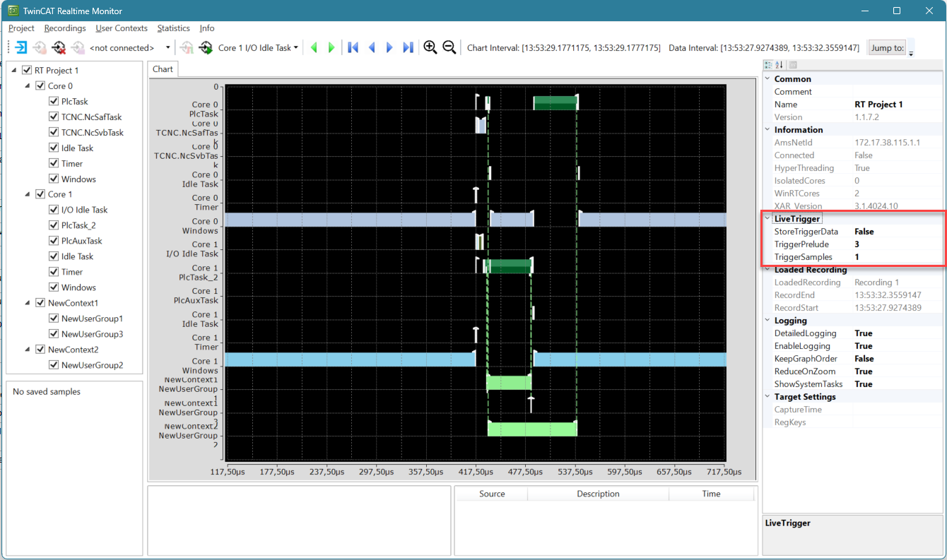Open the Recordings menu
947x560 pixels.
point(65,28)
